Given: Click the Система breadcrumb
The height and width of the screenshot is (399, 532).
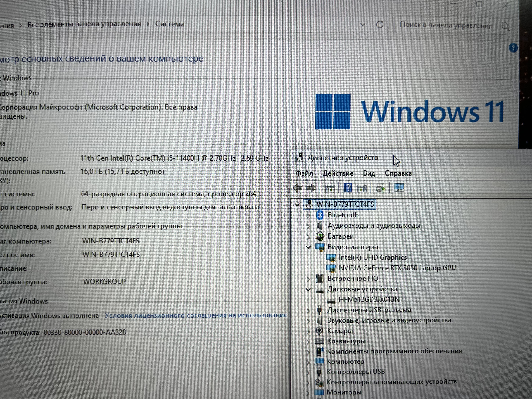Looking at the screenshot, I should click(x=170, y=24).
